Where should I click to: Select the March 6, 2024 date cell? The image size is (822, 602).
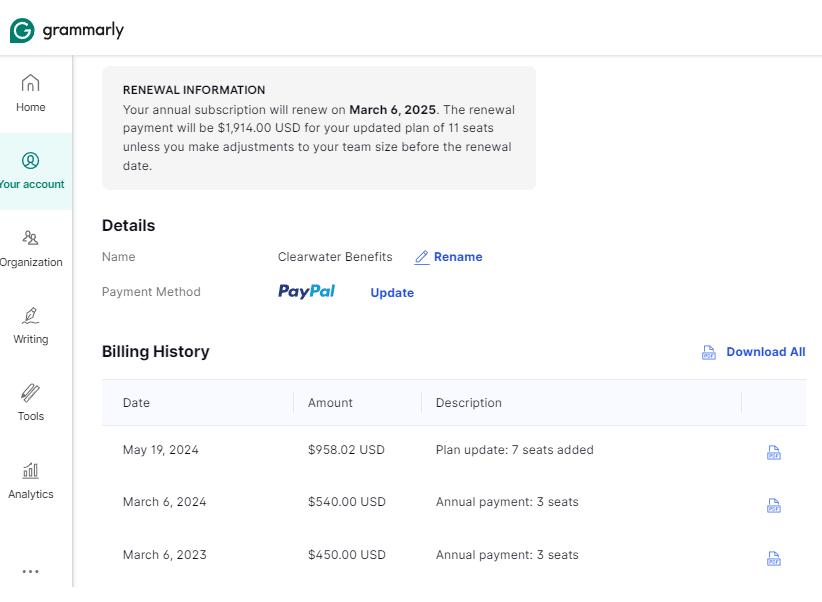(x=165, y=502)
